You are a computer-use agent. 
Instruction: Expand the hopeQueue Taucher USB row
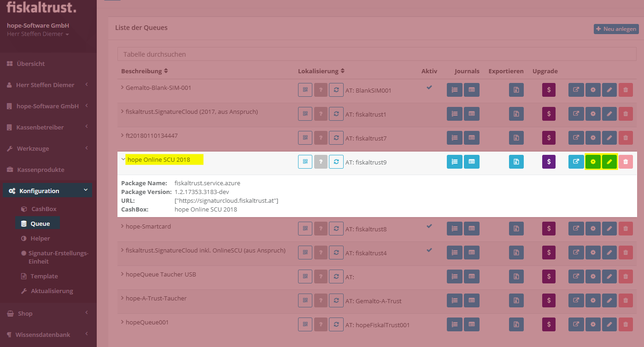(123, 274)
